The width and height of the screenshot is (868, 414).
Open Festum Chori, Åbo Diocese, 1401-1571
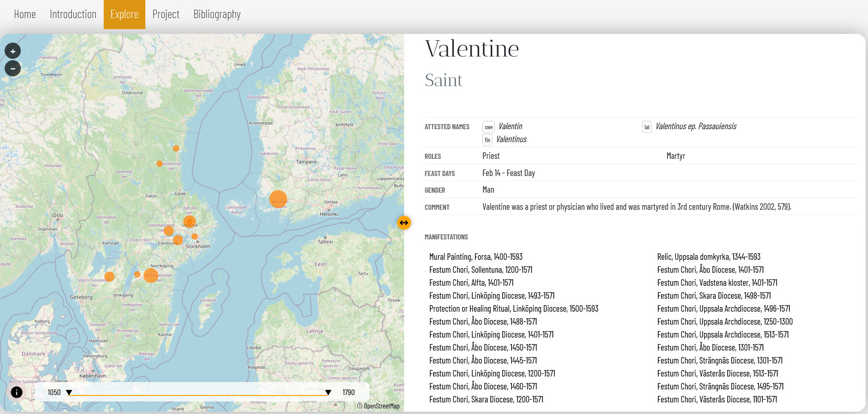[x=711, y=270]
